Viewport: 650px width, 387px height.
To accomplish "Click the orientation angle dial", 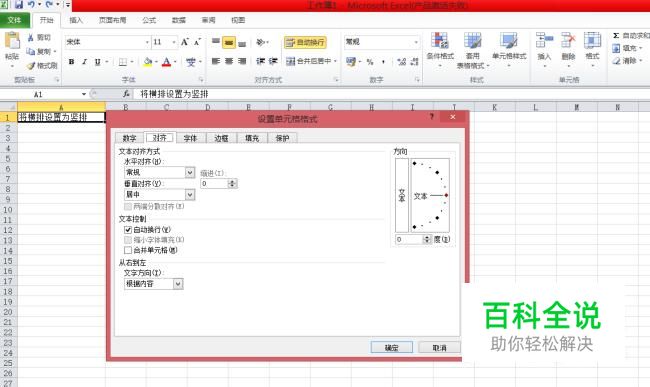I will point(430,195).
